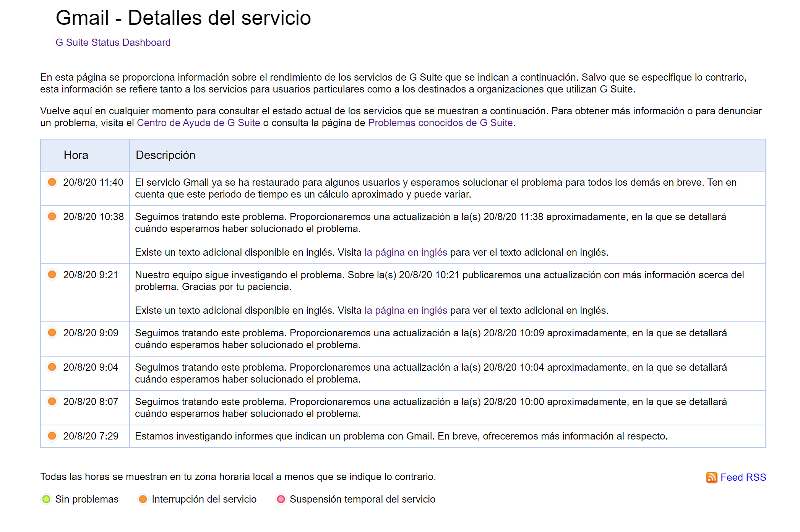Screen dimensions: 800x532
Task: Click pink 'Suspensión temporal del servicio' legend dot
Action: (281, 499)
